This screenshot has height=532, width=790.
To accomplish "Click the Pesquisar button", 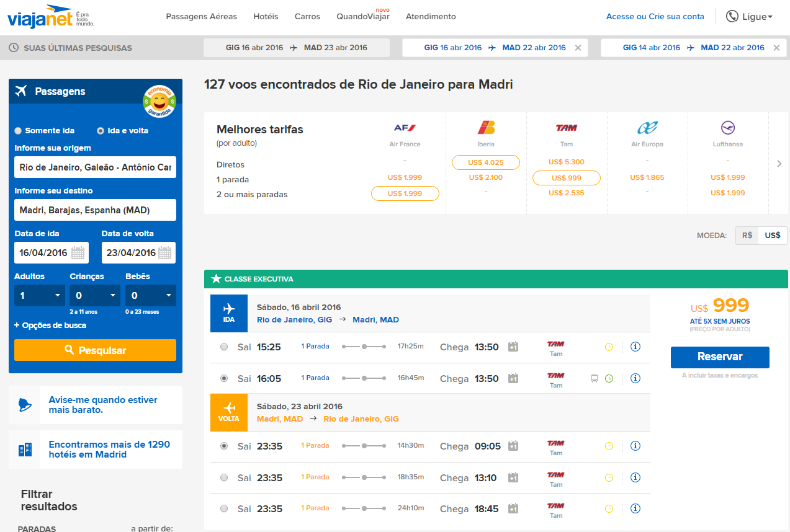I will tap(96, 350).
